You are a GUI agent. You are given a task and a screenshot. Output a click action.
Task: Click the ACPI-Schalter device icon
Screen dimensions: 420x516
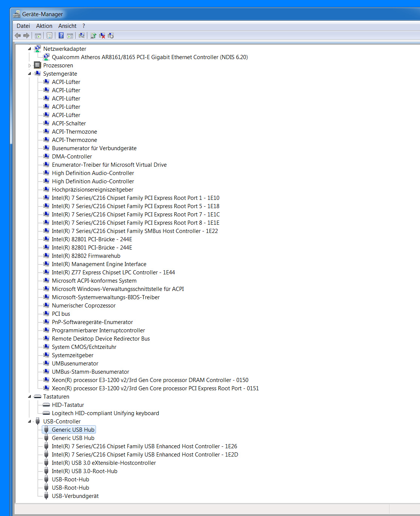click(x=46, y=123)
